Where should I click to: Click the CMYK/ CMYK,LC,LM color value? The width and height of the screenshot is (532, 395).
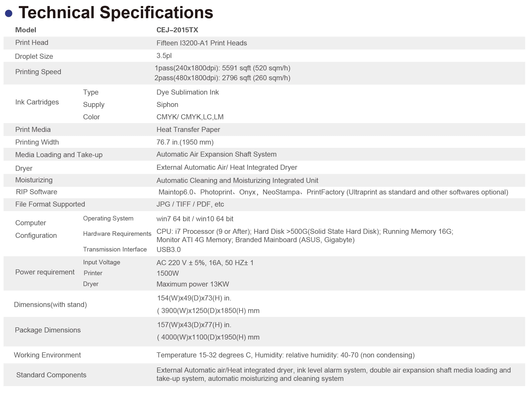(190, 117)
